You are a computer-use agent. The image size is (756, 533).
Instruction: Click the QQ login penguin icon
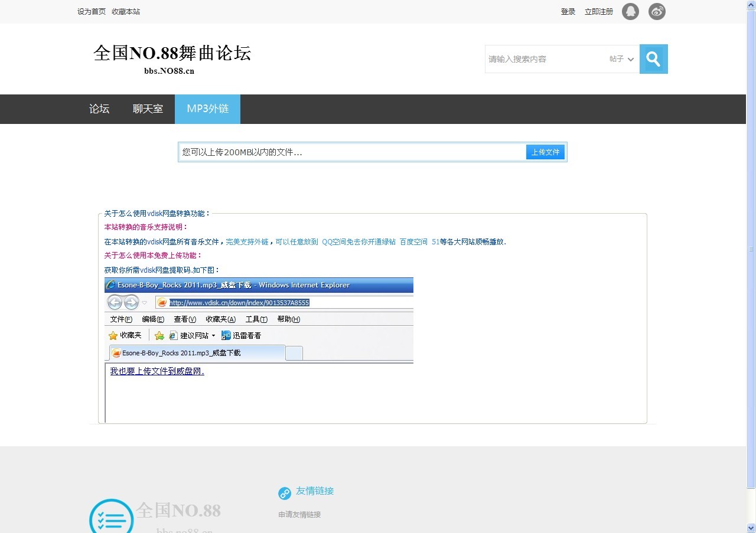[x=630, y=11]
